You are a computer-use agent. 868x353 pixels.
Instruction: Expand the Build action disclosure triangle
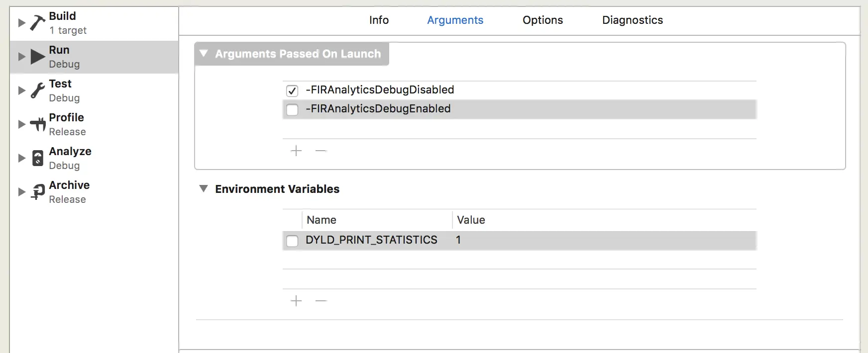click(21, 23)
